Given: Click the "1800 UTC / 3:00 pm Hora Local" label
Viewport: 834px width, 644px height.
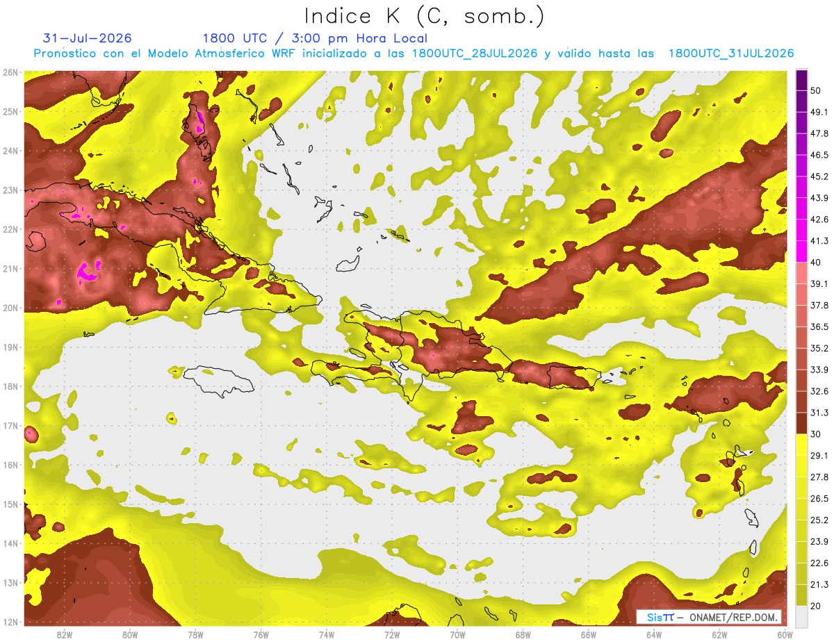Looking at the screenshot, I should pos(315,38).
